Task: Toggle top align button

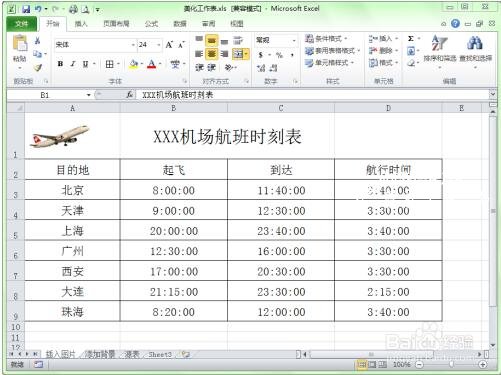Action: 199,40
